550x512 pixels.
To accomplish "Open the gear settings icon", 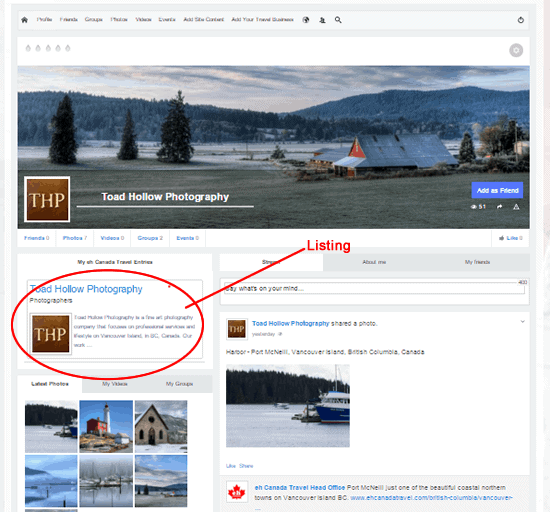I will pos(516,50).
